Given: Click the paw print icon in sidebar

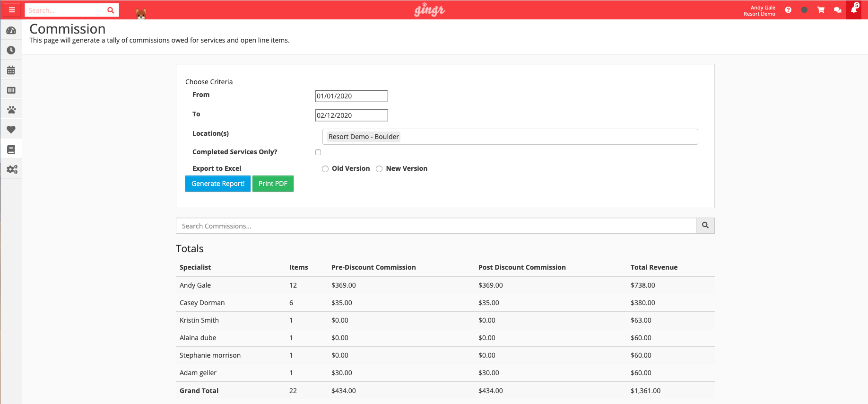Looking at the screenshot, I should coord(11,110).
